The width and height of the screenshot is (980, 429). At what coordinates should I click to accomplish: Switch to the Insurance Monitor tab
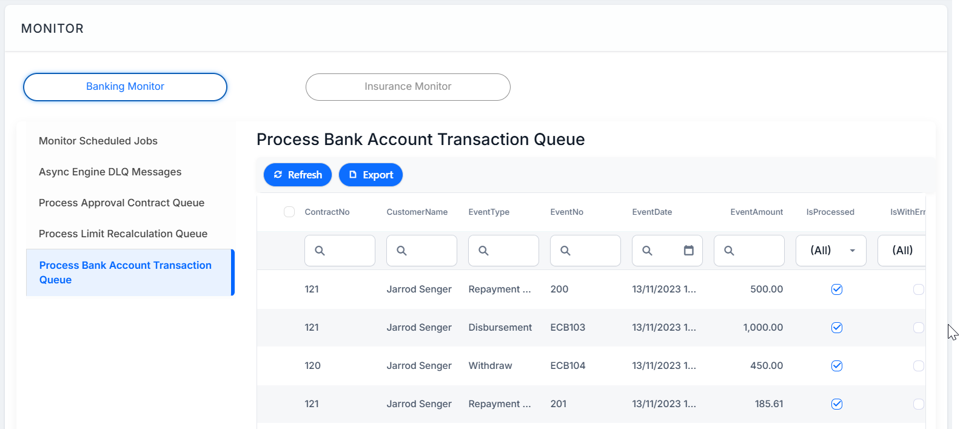pyautogui.click(x=408, y=87)
